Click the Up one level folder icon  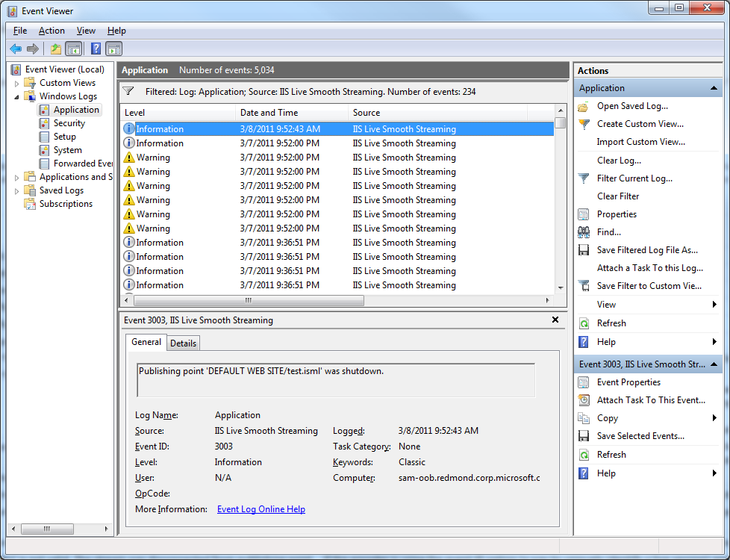point(56,49)
